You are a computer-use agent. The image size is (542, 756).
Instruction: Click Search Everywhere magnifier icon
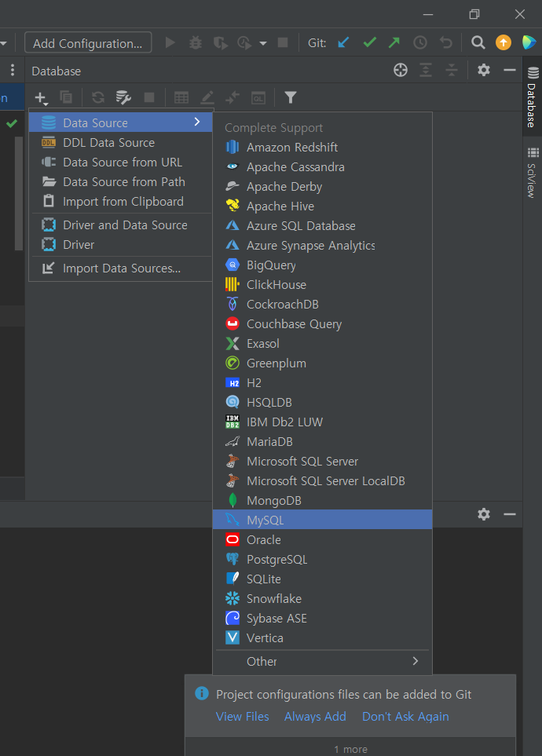pyautogui.click(x=478, y=43)
